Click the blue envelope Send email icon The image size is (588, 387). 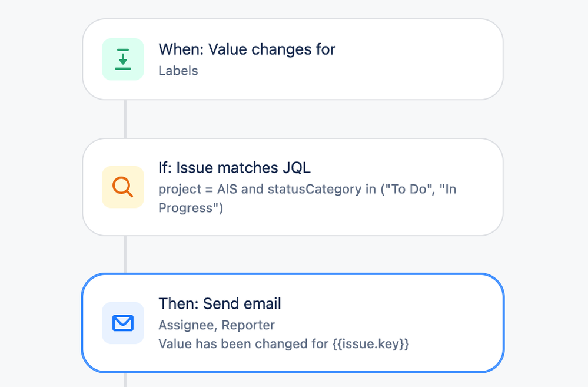pyautogui.click(x=122, y=323)
